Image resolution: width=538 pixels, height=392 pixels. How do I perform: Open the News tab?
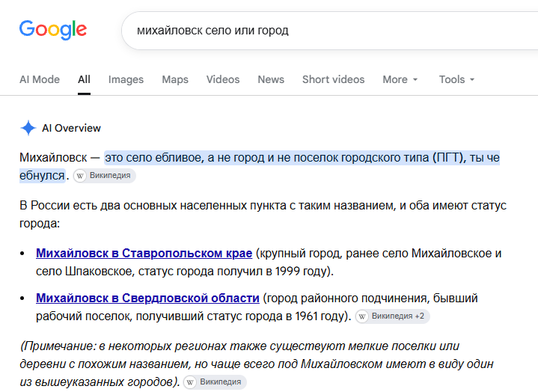(x=271, y=79)
